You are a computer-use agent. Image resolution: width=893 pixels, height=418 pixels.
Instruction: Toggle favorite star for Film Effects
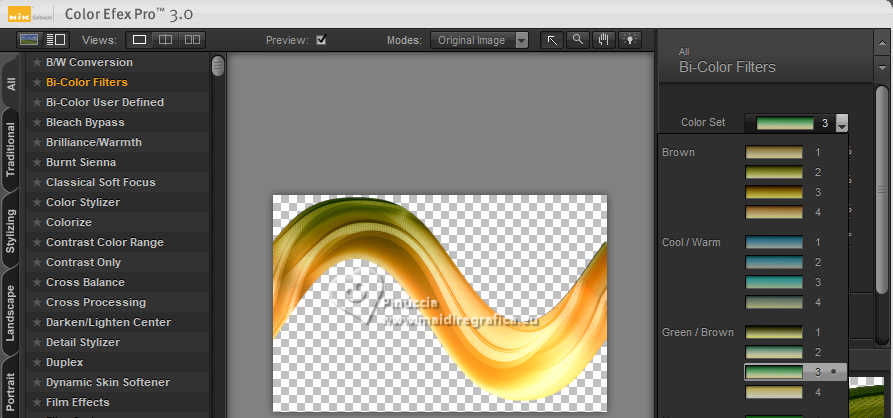tap(37, 402)
